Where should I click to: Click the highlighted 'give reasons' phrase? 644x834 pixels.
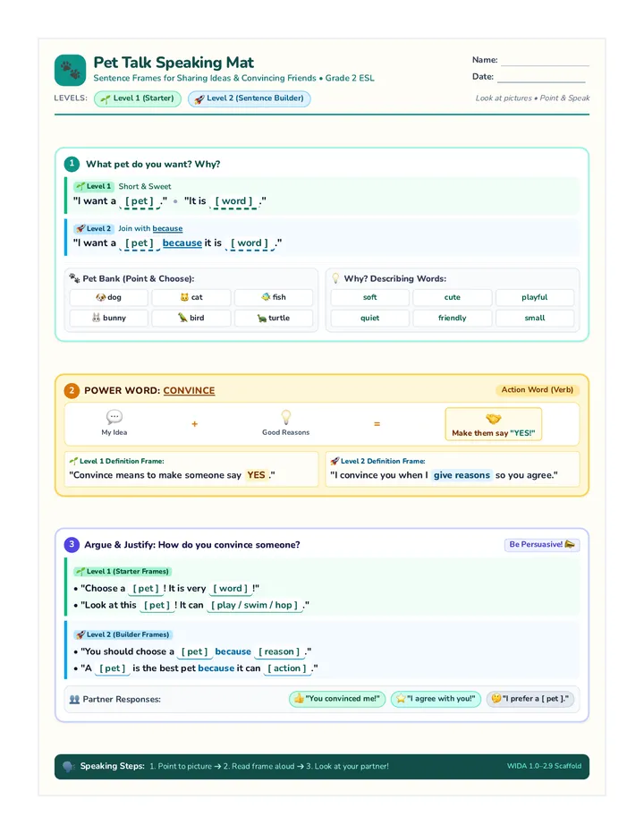462,475
